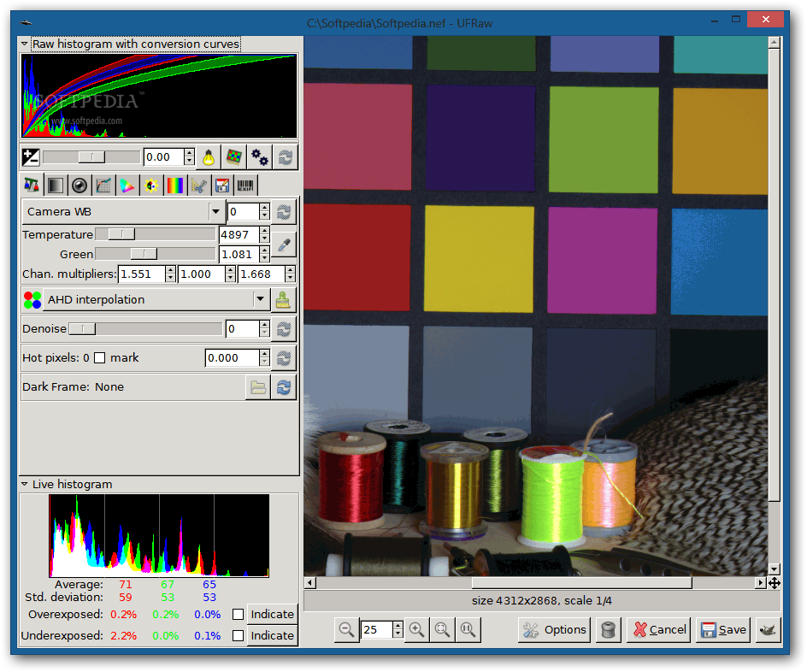The width and height of the screenshot is (807, 672).
Task: Reset hot pixel sensitivity
Action: pos(284,358)
